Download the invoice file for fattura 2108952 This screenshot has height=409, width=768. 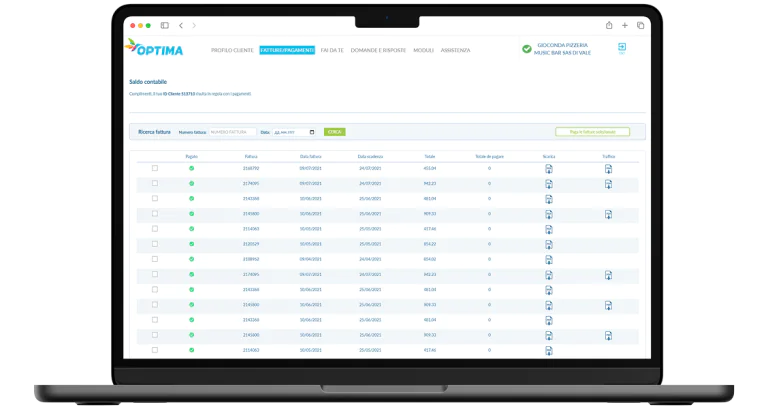[549, 260]
